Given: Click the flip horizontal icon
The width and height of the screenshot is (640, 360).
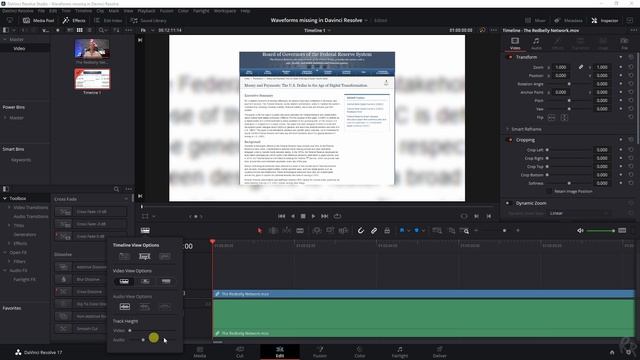Looking at the screenshot, I should [551, 118].
